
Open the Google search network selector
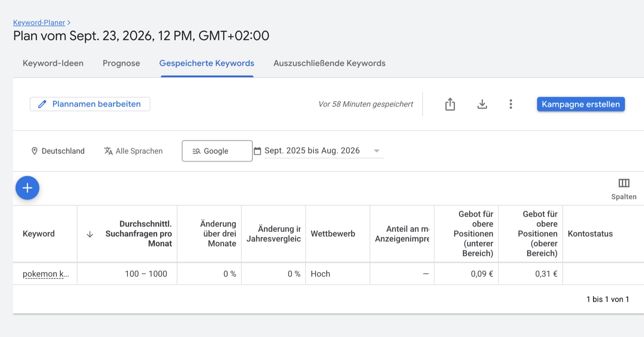[x=217, y=151]
